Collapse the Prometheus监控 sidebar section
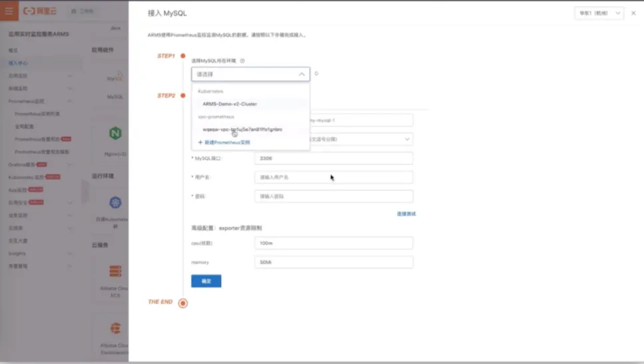644x364 pixels. pos(69,101)
